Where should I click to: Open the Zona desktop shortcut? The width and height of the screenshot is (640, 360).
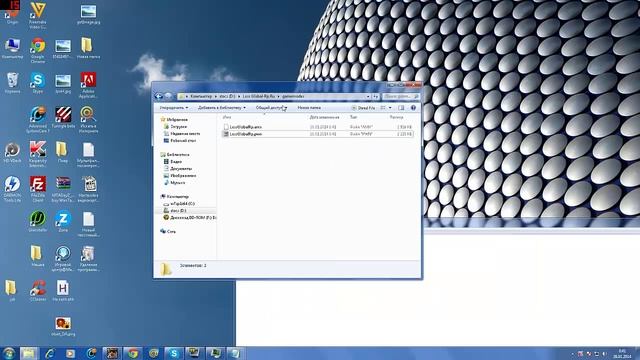point(63,222)
